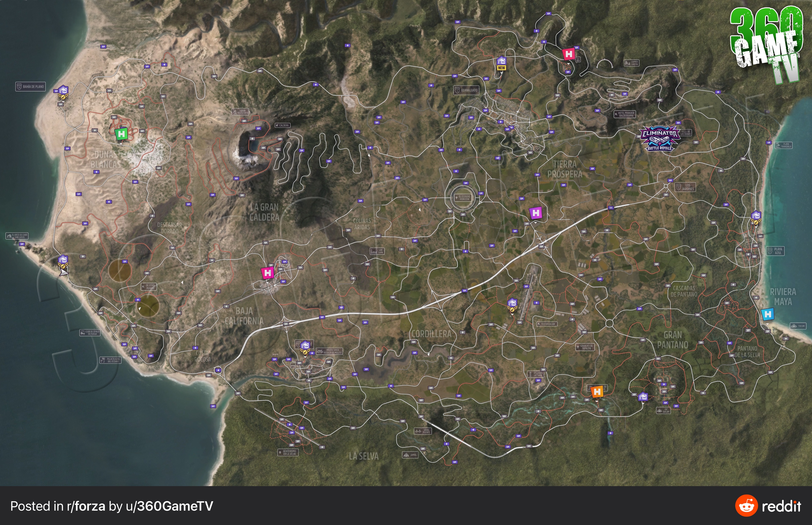Select the Bahía de Plano landmark label
The height and width of the screenshot is (525, 812).
tap(30, 87)
